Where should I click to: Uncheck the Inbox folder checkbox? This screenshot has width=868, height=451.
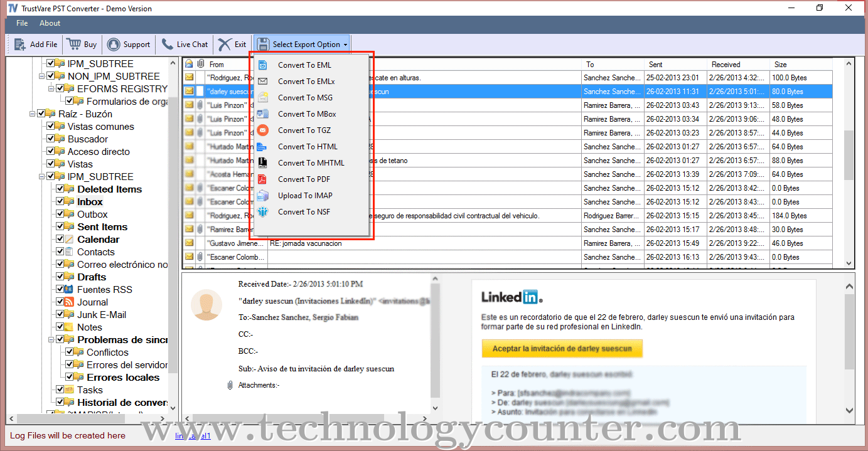click(60, 201)
